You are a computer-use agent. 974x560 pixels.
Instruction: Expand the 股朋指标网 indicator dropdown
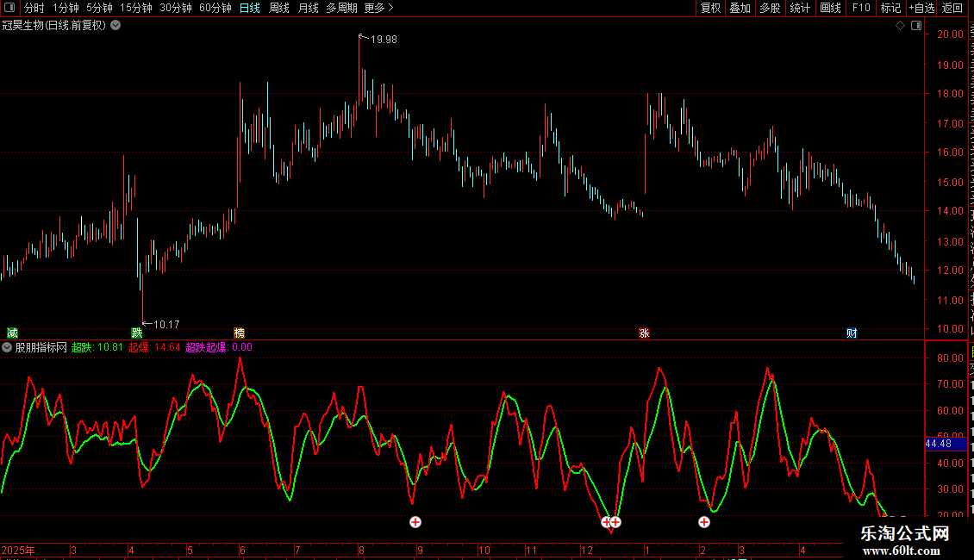[7, 348]
